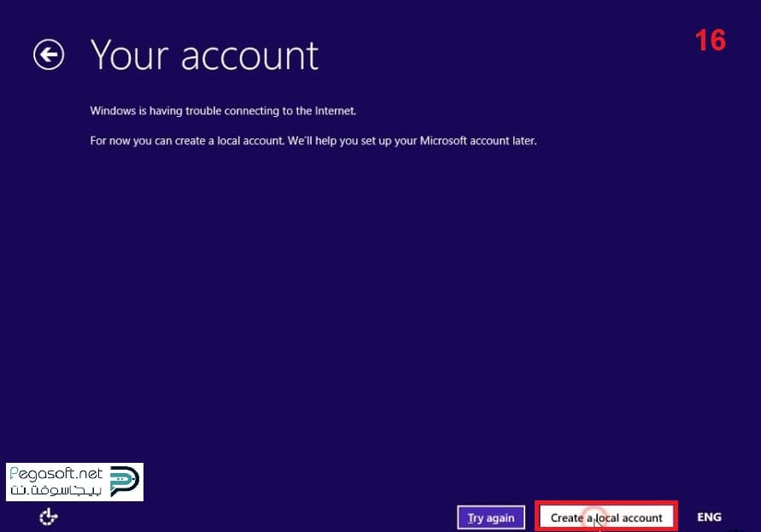This screenshot has width=761, height=532.
Task: Go back using the circular arrow icon
Action: coord(49,55)
